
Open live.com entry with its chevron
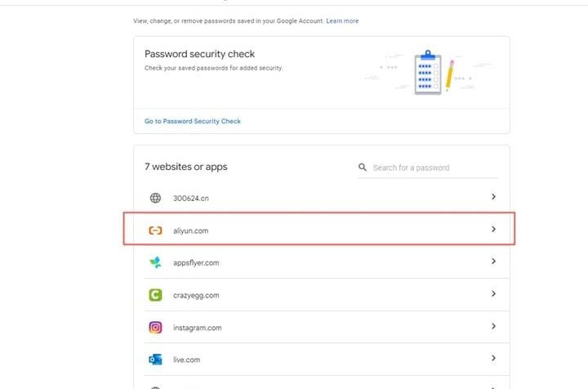pos(493,358)
